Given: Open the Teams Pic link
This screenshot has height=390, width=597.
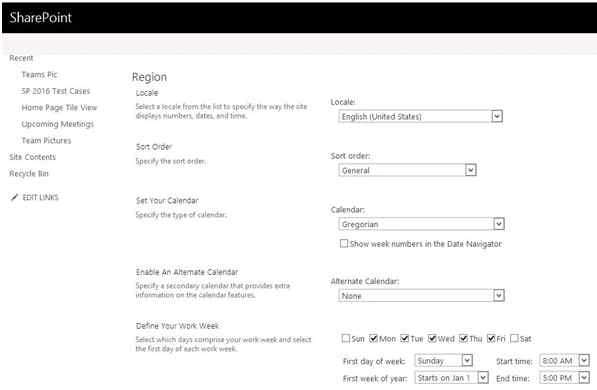Looking at the screenshot, I should [39, 75].
